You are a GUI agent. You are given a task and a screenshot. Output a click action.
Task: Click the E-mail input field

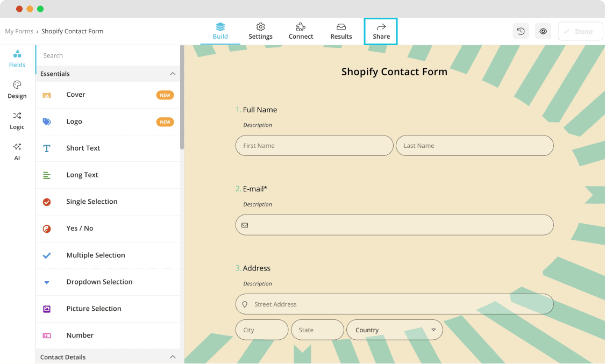394,225
